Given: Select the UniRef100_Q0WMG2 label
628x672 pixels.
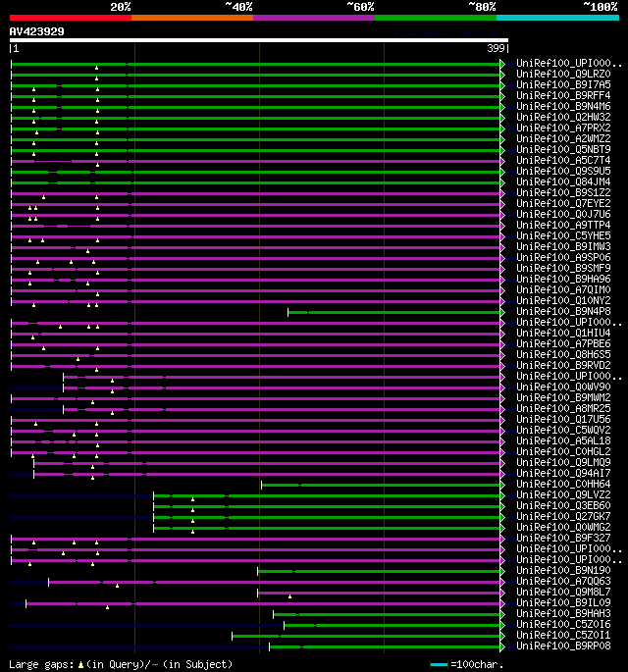Looking at the screenshot, I should tap(563, 527).
